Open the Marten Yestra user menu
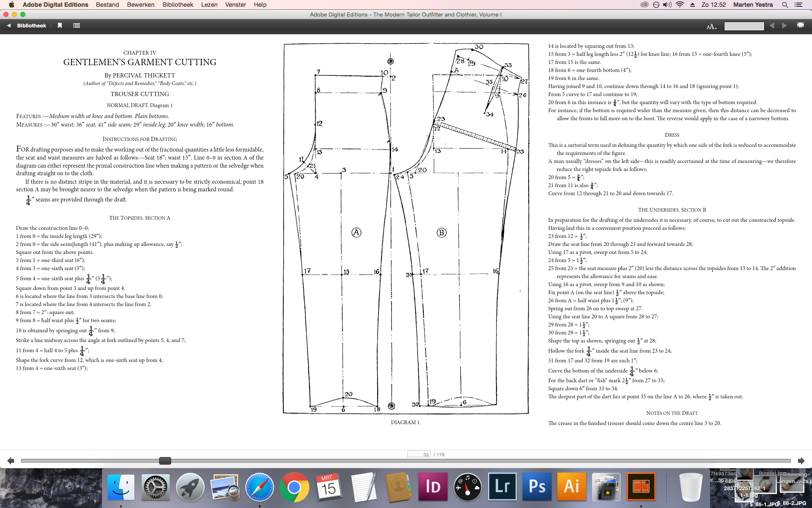812x508 pixels. 753,5
